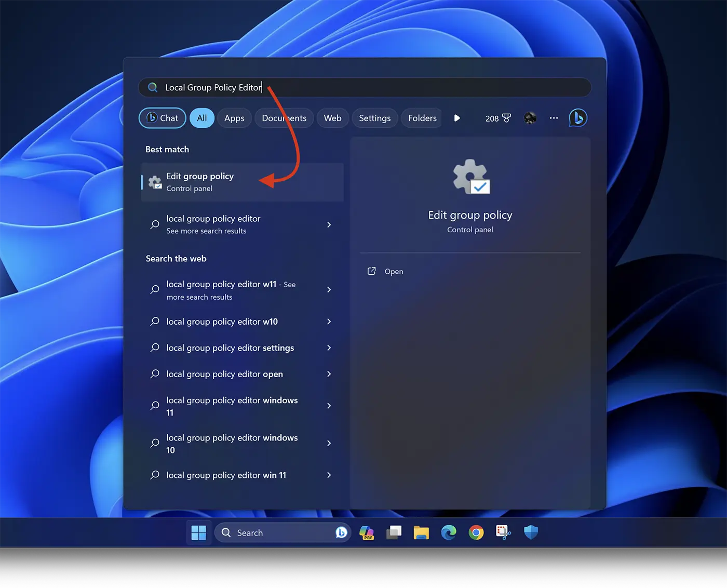Open Task View from the taskbar
Image resolution: width=727 pixels, height=588 pixels.
(394, 532)
